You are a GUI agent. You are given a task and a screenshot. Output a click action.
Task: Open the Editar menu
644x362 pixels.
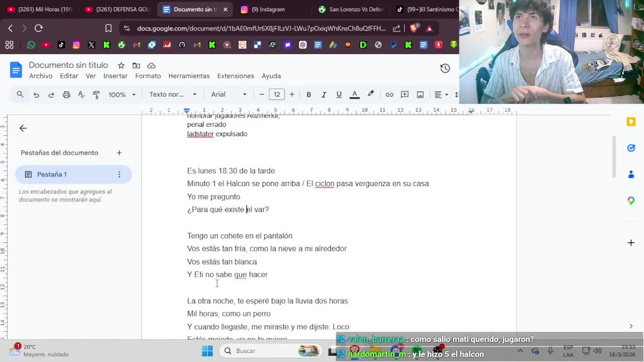click(69, 76)
